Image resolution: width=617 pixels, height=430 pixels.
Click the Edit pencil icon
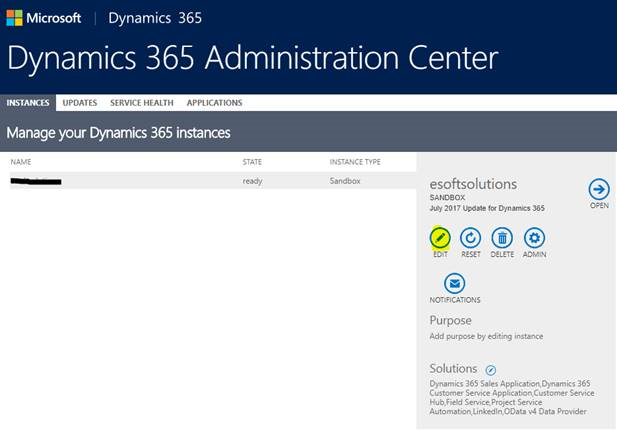440,238
